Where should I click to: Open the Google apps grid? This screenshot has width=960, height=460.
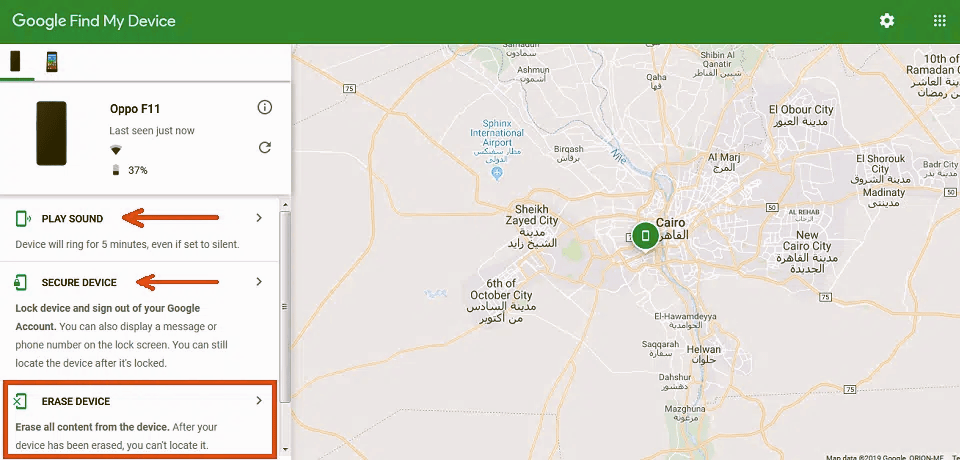(x=939, y=21)
